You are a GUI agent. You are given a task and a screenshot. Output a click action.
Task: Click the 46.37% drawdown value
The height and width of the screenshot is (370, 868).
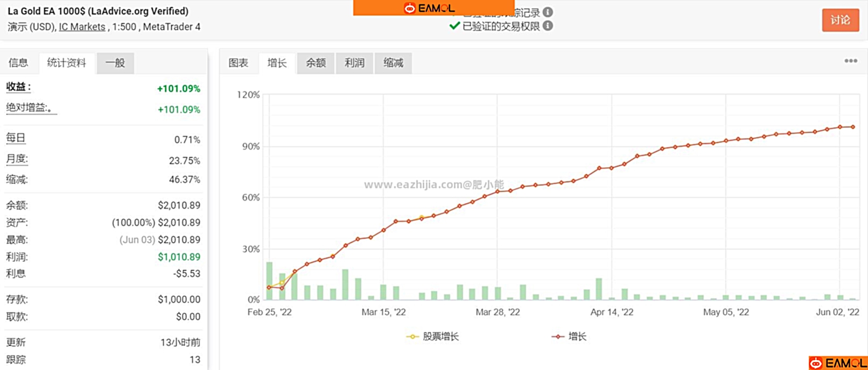185,180
